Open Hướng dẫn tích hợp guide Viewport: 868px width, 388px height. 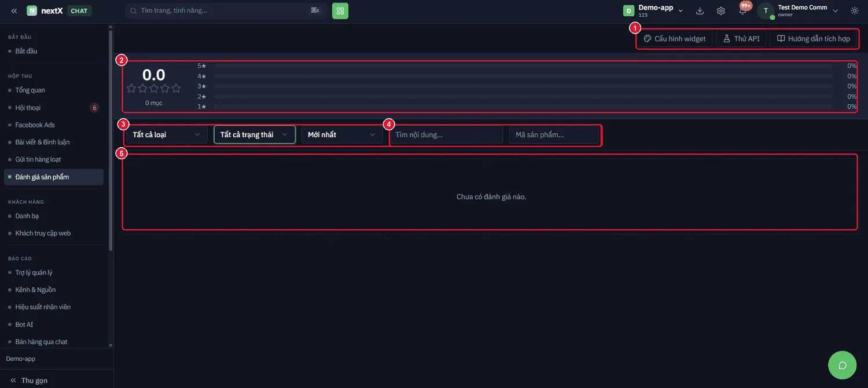click(x=814, y=39)
